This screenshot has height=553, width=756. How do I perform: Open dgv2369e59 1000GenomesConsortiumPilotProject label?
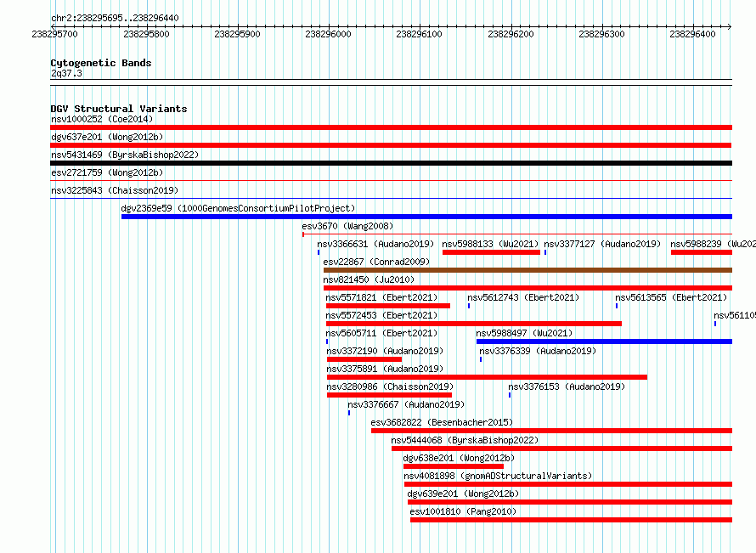click(238, 208)
